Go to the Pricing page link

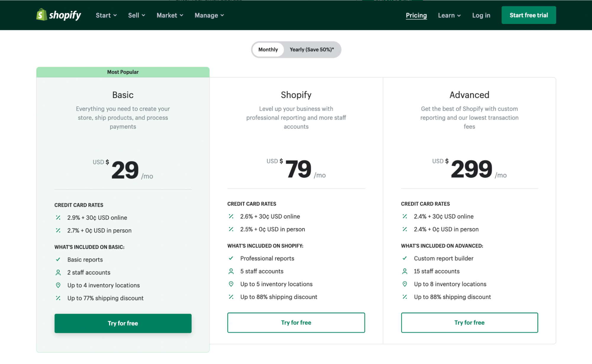coord(416,15)
